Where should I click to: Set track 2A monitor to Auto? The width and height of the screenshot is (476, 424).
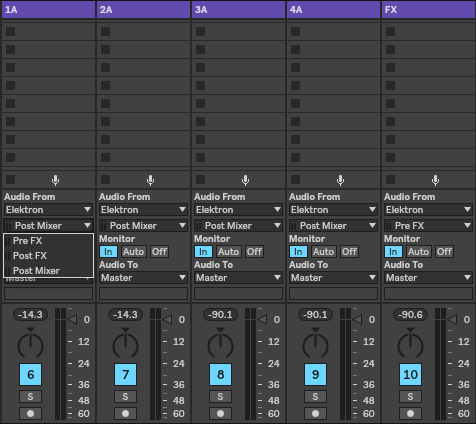point(133,252)
